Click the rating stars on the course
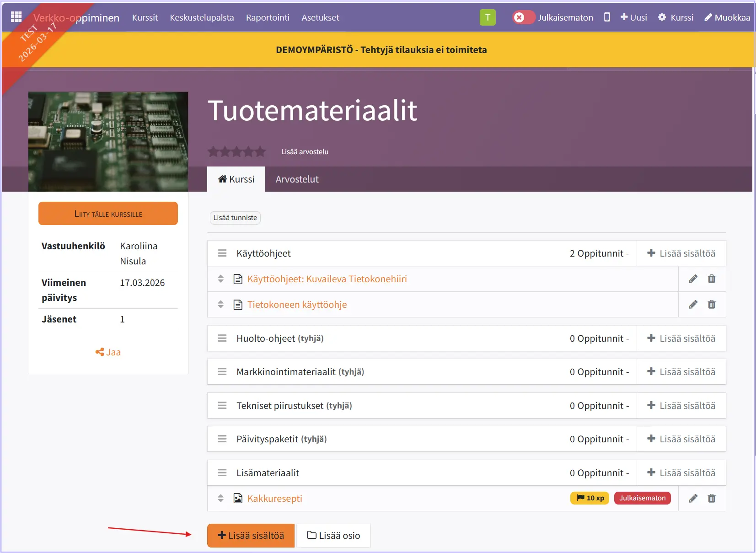 point(236,151)
